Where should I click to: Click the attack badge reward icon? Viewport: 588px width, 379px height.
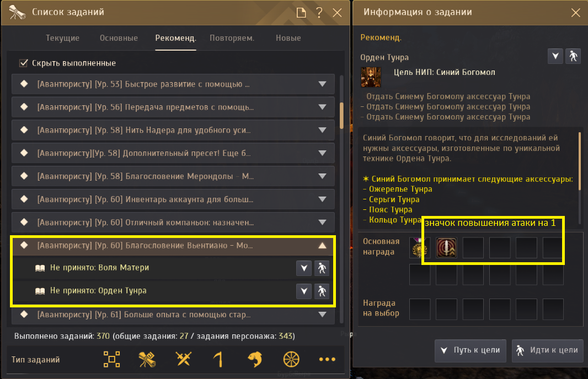coord(446,247)
